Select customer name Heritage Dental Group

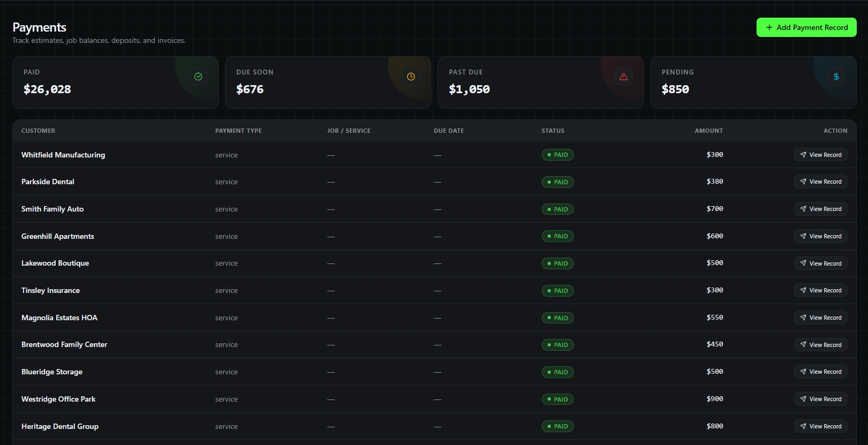point(60,426)
